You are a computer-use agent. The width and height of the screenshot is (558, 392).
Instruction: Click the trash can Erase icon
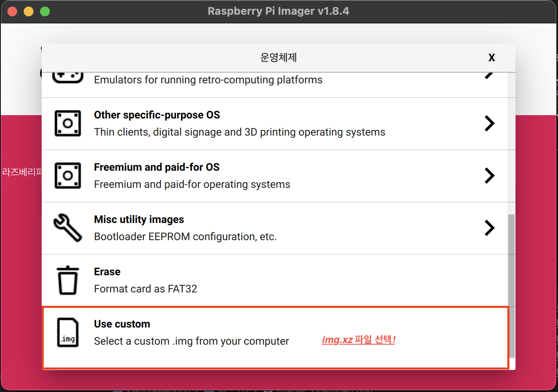pos(68,280)
